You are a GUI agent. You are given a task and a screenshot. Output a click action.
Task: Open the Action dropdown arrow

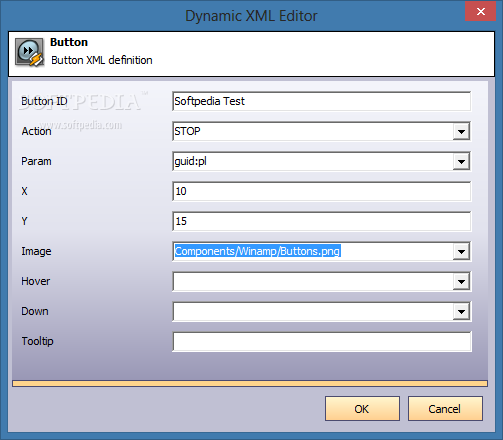[x=461, y=131]
